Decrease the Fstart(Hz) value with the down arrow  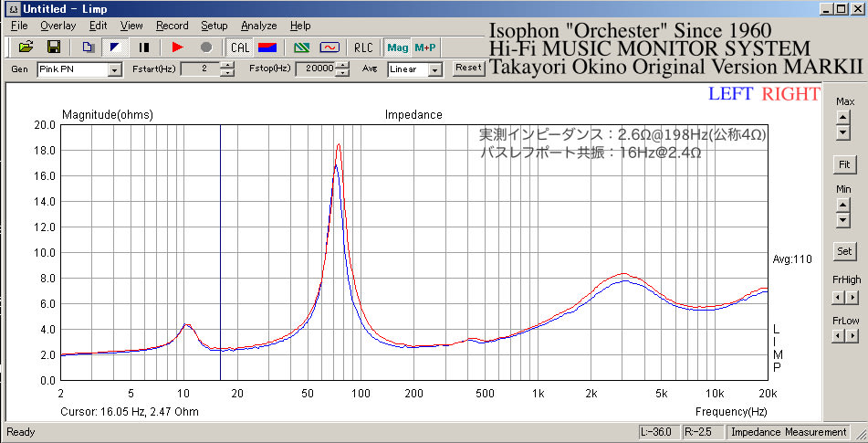tap(227, 73)
